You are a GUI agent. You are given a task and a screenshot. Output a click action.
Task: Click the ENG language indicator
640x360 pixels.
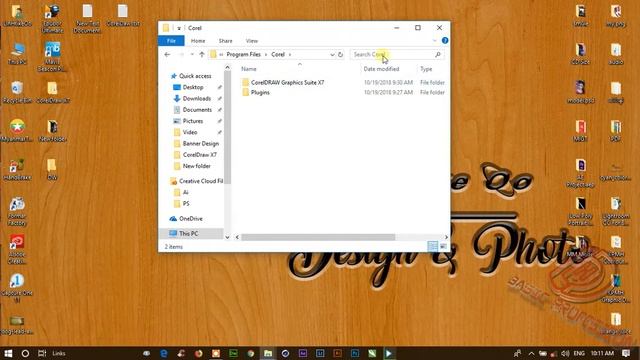(x=579, y=353)
